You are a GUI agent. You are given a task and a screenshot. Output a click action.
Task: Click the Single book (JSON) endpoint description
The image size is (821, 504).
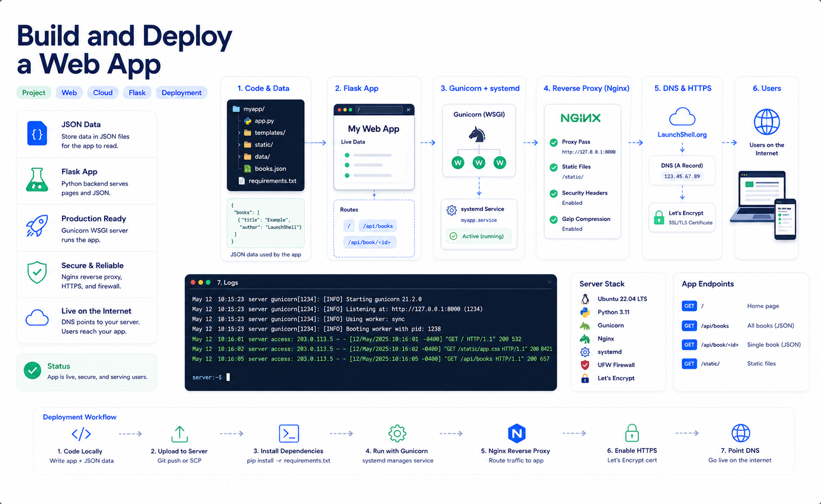774,345
